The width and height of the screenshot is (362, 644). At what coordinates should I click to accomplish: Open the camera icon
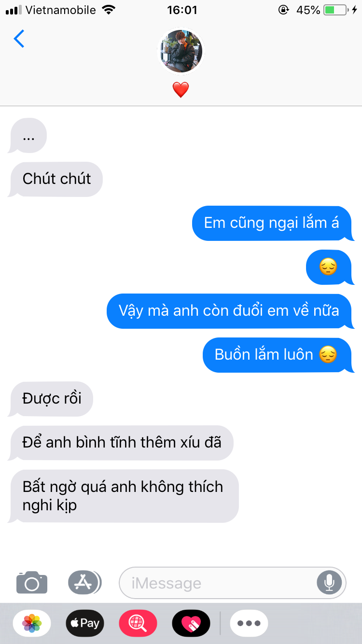click(32, 583)
